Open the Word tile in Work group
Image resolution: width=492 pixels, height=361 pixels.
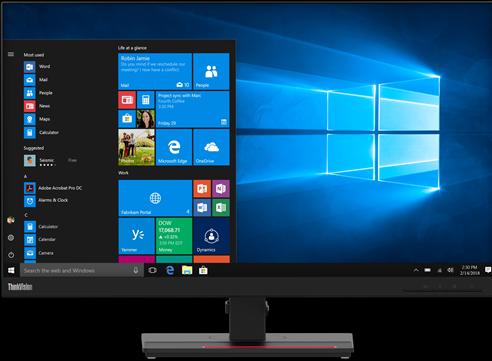click(202, 208)
